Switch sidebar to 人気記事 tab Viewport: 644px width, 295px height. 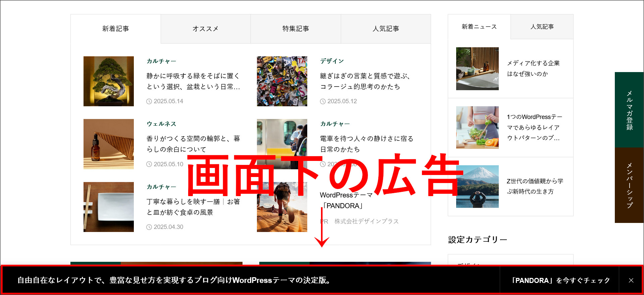click(542, 27)
